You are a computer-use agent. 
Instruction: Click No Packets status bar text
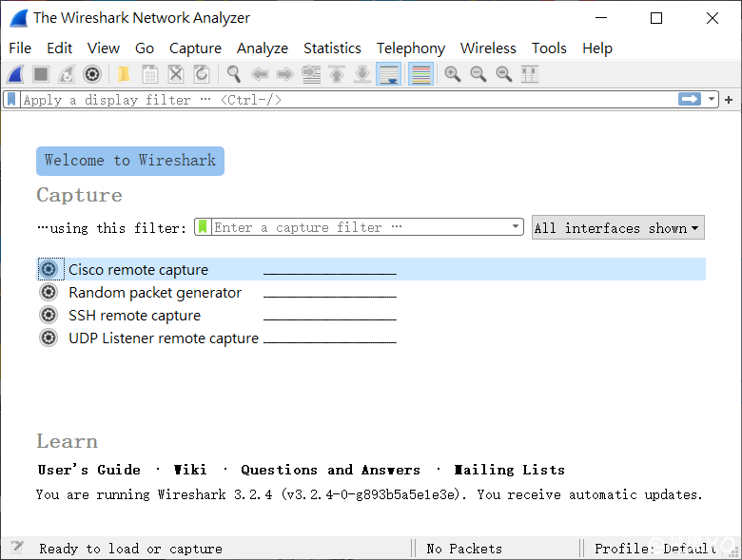(464, 549)
